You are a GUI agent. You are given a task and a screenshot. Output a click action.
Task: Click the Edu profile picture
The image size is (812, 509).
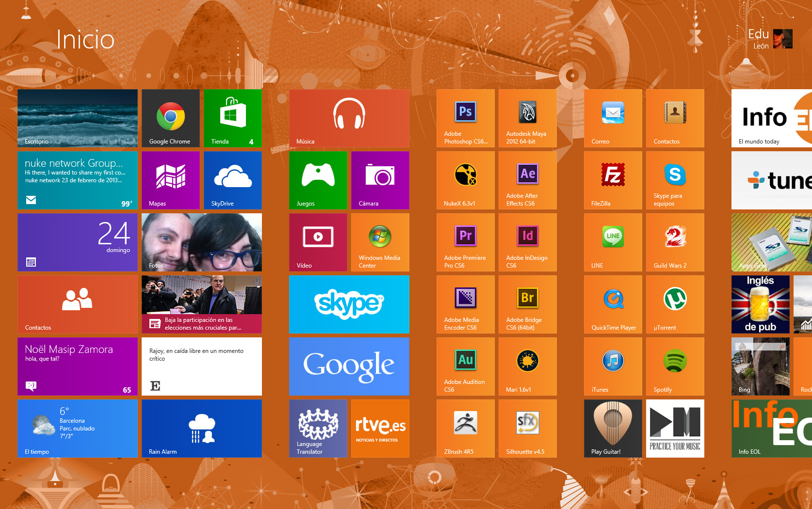[783, 39]
